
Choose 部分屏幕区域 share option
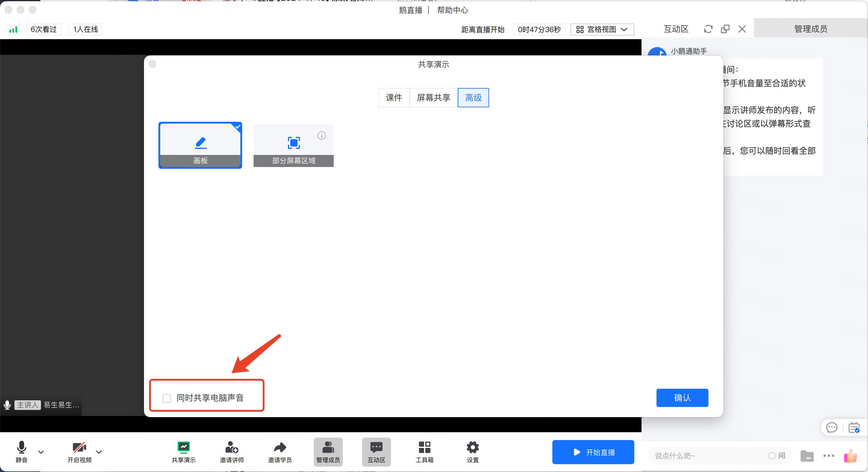(293, 145)
